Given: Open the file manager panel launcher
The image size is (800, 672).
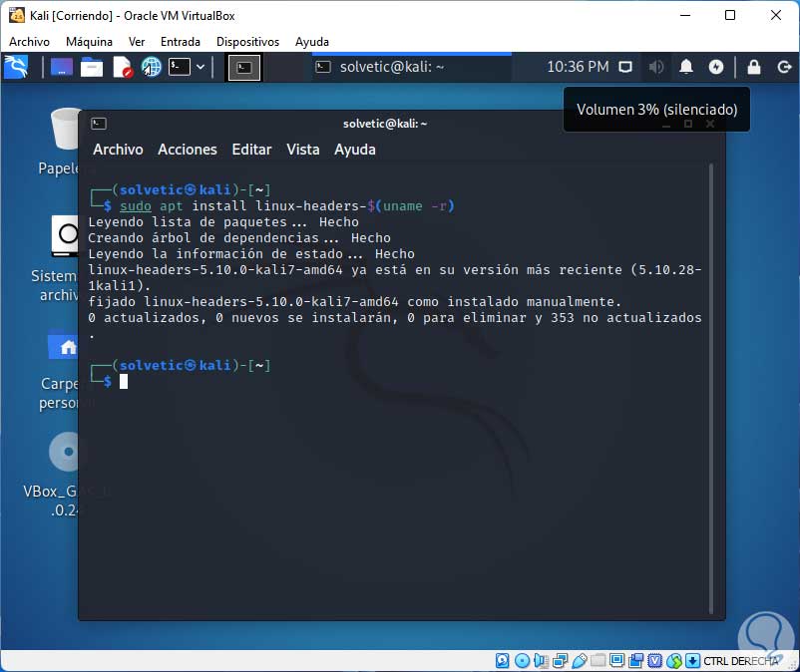Looking at the screenshot, I should [92, 68].
